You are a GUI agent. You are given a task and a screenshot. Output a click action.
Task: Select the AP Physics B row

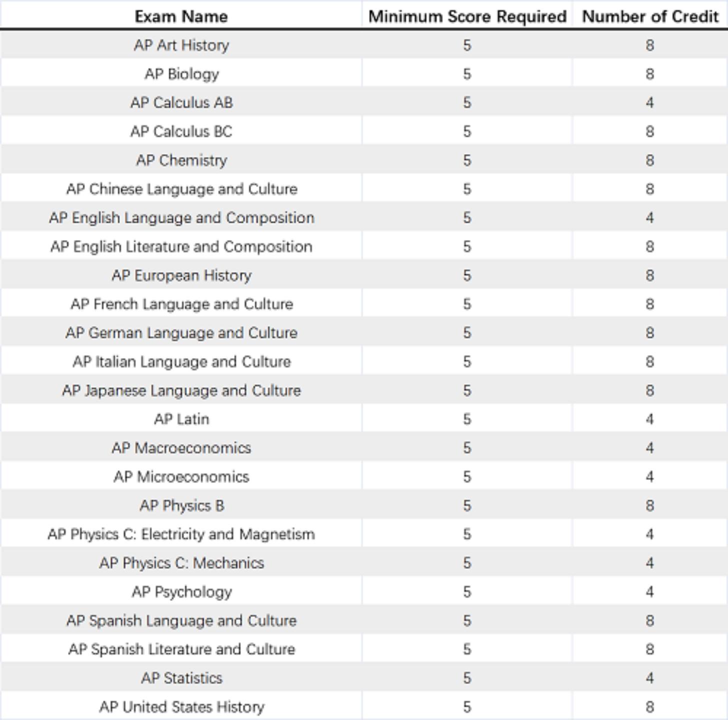tap(181, 505)
